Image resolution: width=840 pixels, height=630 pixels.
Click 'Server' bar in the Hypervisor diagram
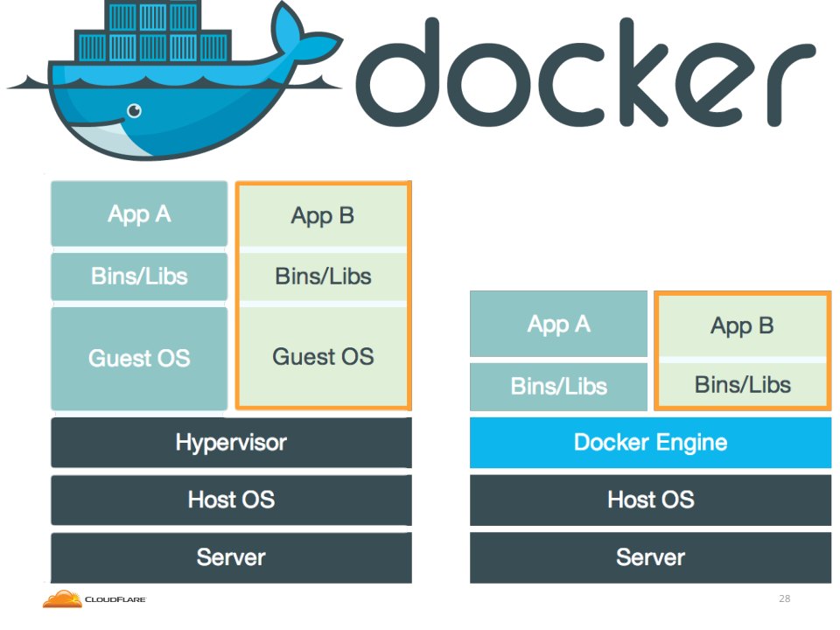(231, 557)
